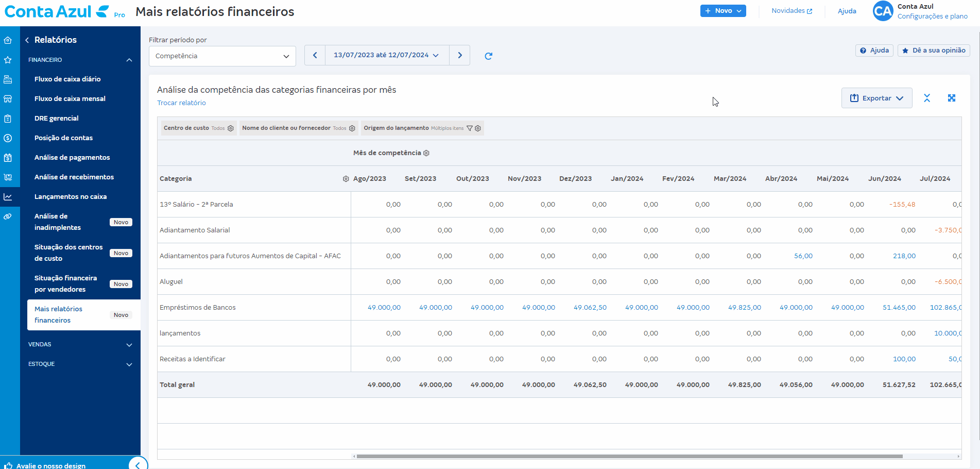
Task: Expand the VENDAS section
Action: (80, 344)
